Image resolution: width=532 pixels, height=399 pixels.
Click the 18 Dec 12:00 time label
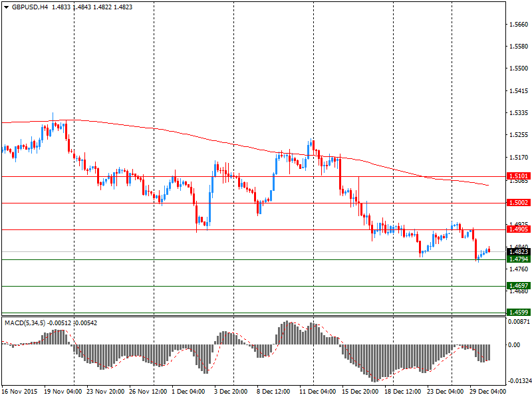403,391
